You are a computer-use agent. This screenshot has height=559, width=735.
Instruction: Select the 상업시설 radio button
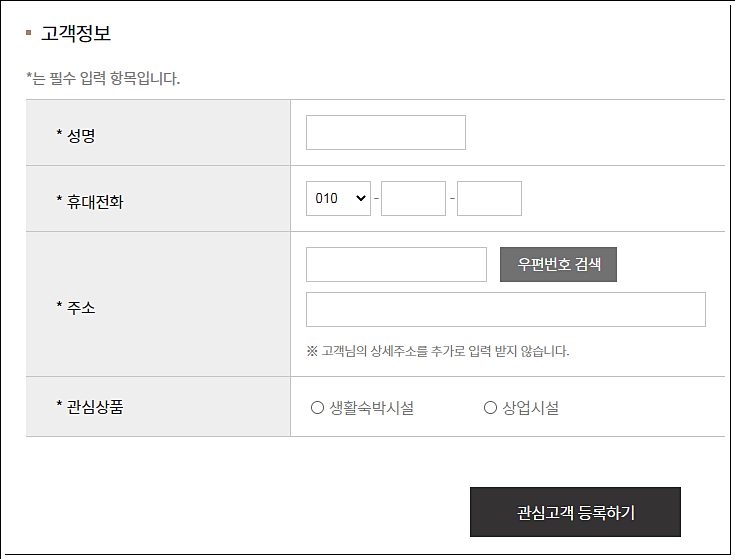point(490,408)
